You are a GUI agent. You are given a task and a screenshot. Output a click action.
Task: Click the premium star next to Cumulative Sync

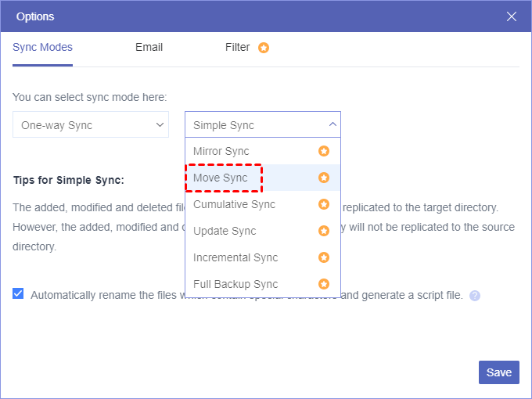[x=324, y=204]
